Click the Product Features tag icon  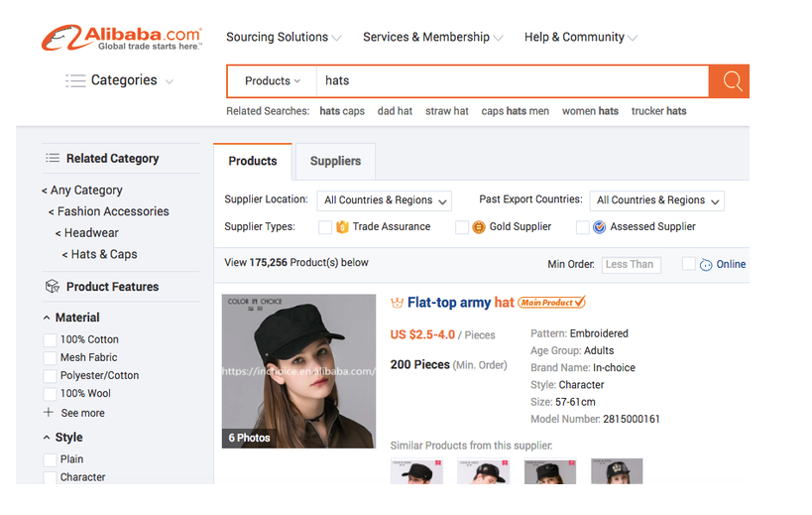click(53, 287)
